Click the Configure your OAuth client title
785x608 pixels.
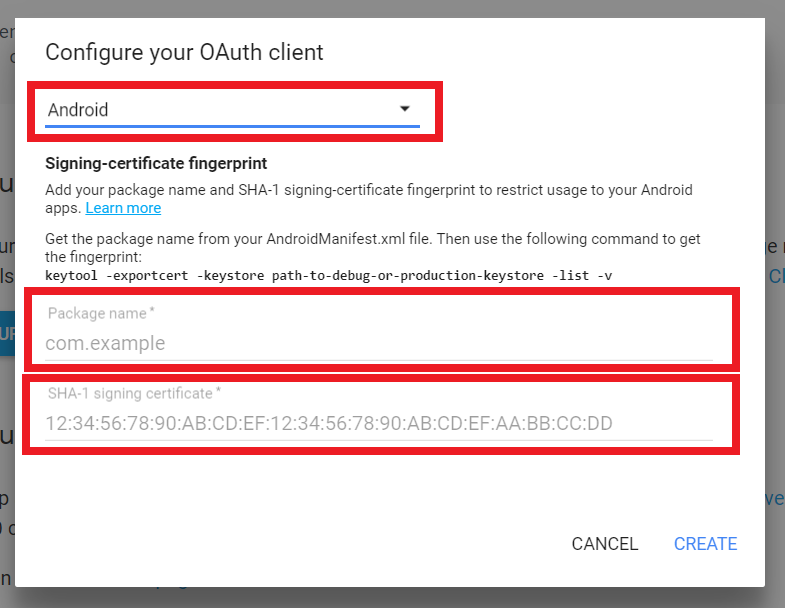[x=184, y=52]
